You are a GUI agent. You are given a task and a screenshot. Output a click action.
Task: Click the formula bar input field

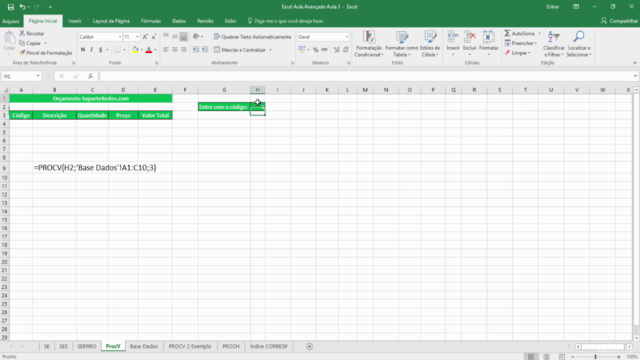tap(365, 76)
